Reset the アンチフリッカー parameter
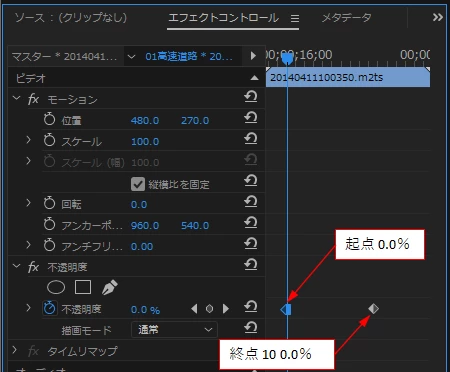 point(250,244)
